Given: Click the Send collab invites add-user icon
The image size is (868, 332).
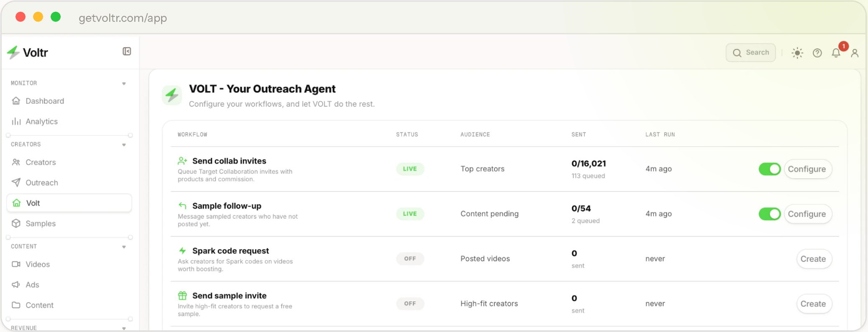Looking at the screenshot, I should click(182, 161).
